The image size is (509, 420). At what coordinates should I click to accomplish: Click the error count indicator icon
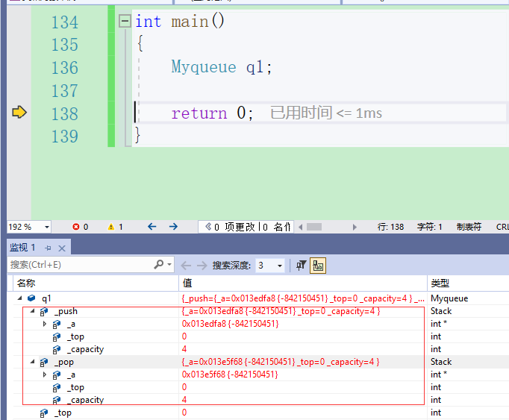pyautogui.click(x=75, y=227)
